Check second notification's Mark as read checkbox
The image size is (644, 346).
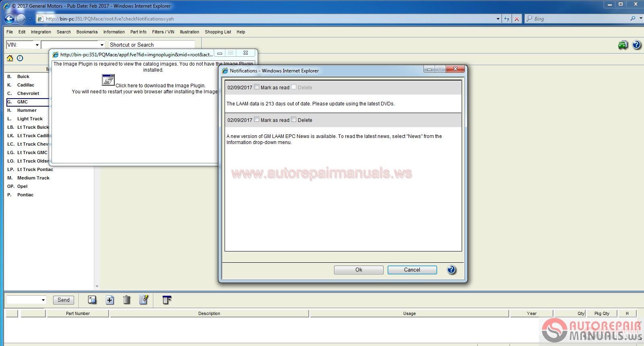(256, 119)
